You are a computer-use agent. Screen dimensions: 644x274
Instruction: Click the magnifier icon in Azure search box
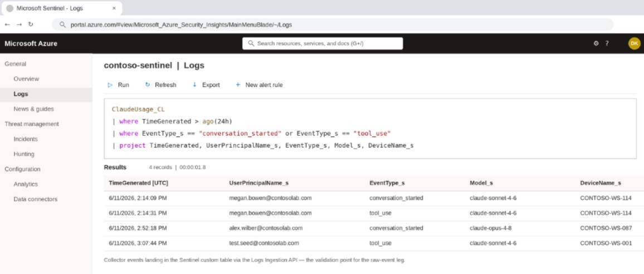click(x=251, y=43)
